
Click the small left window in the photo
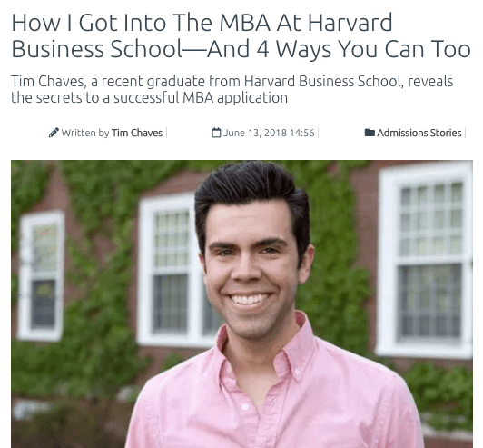pos(41,276)
